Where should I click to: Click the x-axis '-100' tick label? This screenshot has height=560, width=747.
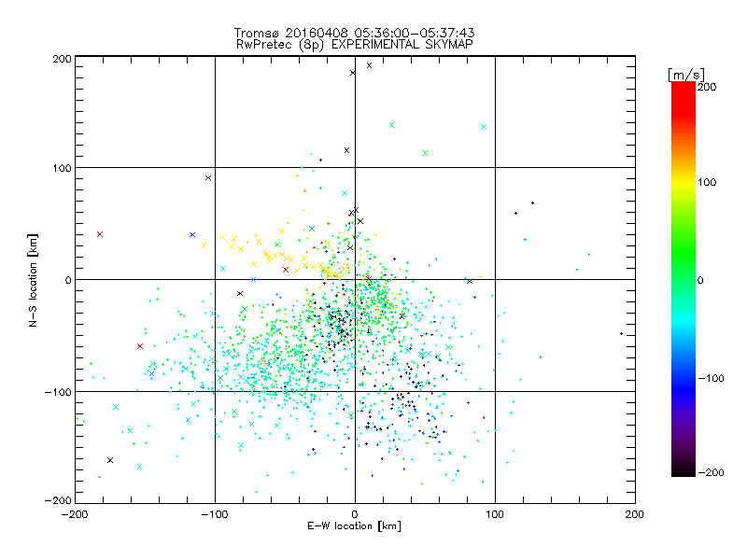[215, 514]
